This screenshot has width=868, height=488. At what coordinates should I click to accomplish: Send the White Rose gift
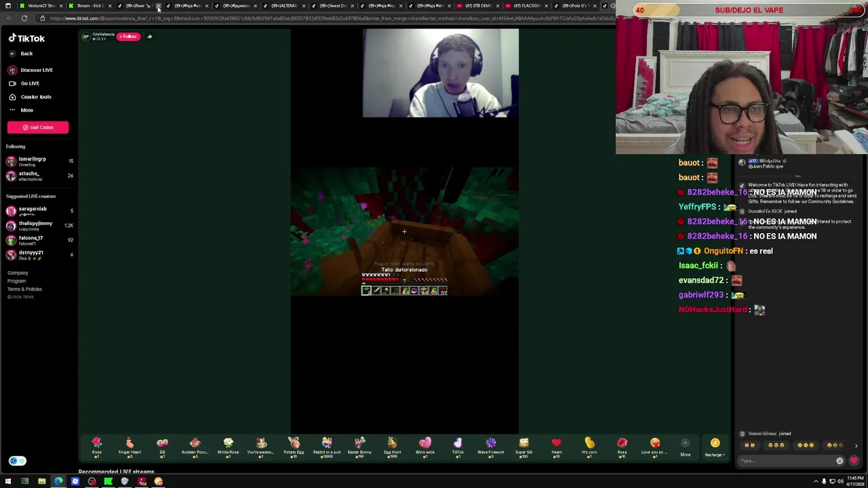(228, 447)
